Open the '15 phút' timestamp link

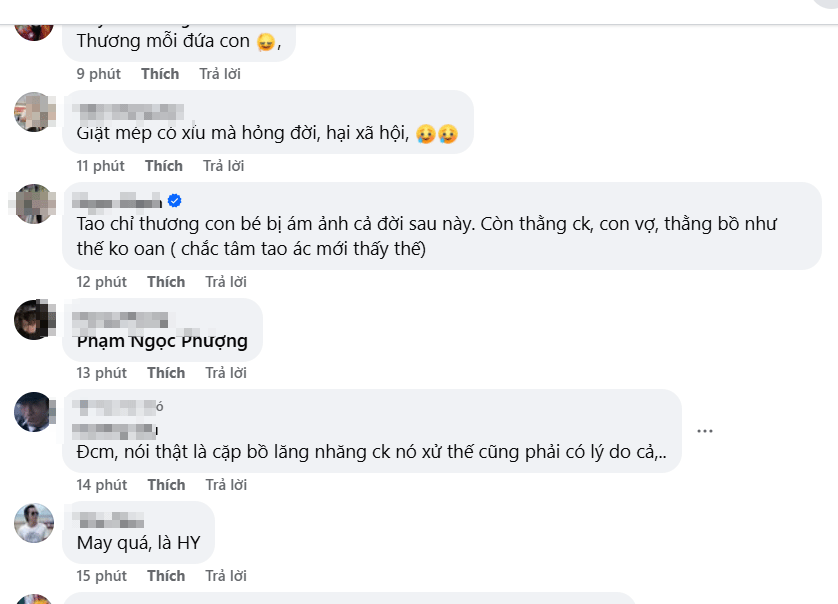click(101, 576)
